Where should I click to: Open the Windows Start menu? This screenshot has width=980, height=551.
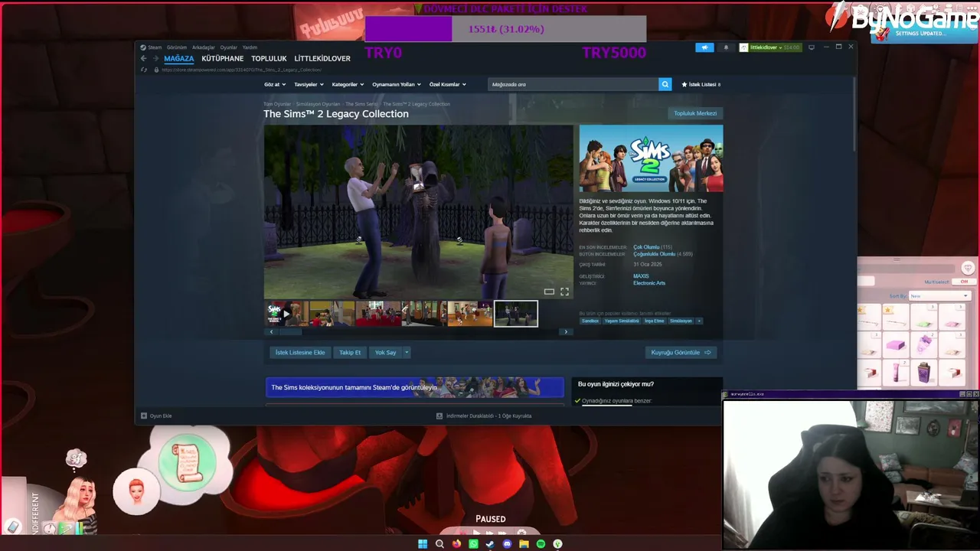click(423, 544)
